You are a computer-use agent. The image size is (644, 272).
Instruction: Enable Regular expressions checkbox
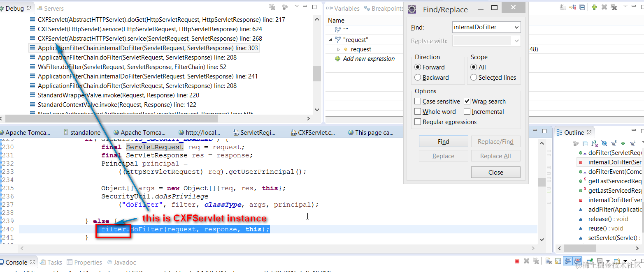coord(418,122)
